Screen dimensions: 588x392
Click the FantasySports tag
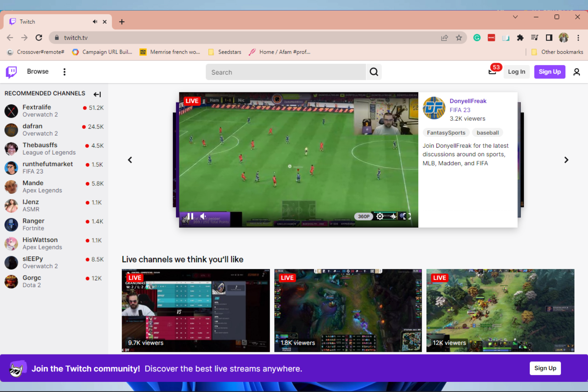(446, 133)
